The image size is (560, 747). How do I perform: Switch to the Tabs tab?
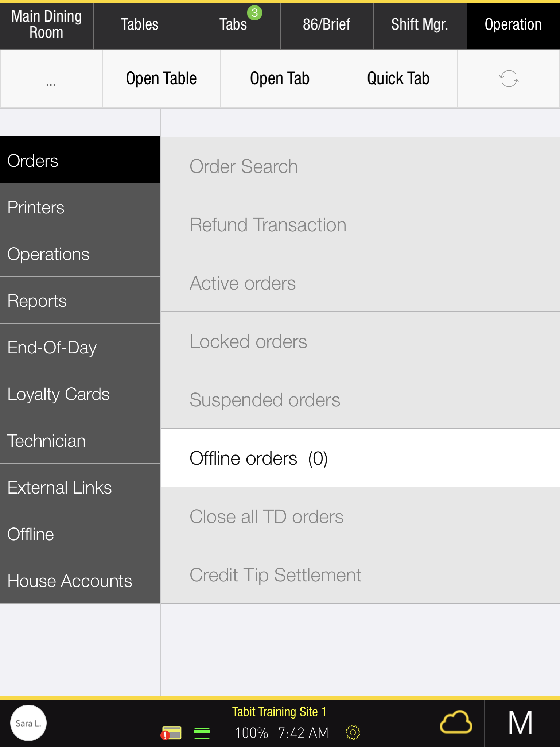point(233,25)
